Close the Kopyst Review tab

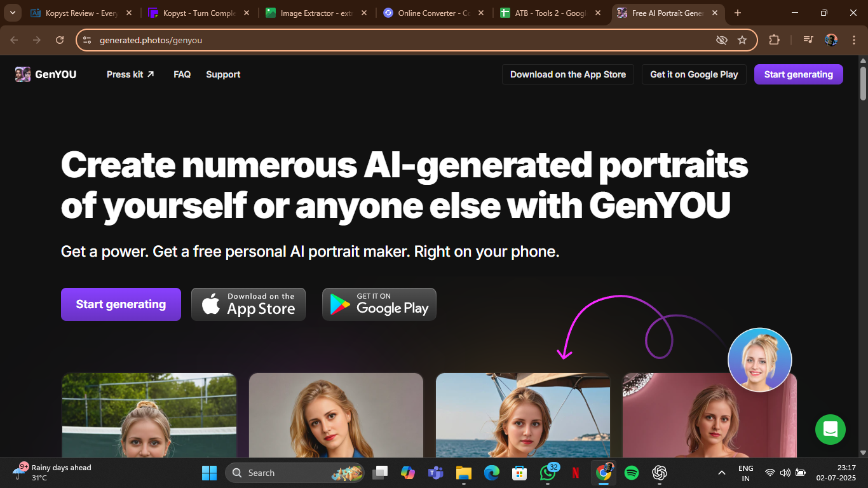pyautogui.click(x=129, y=13)
